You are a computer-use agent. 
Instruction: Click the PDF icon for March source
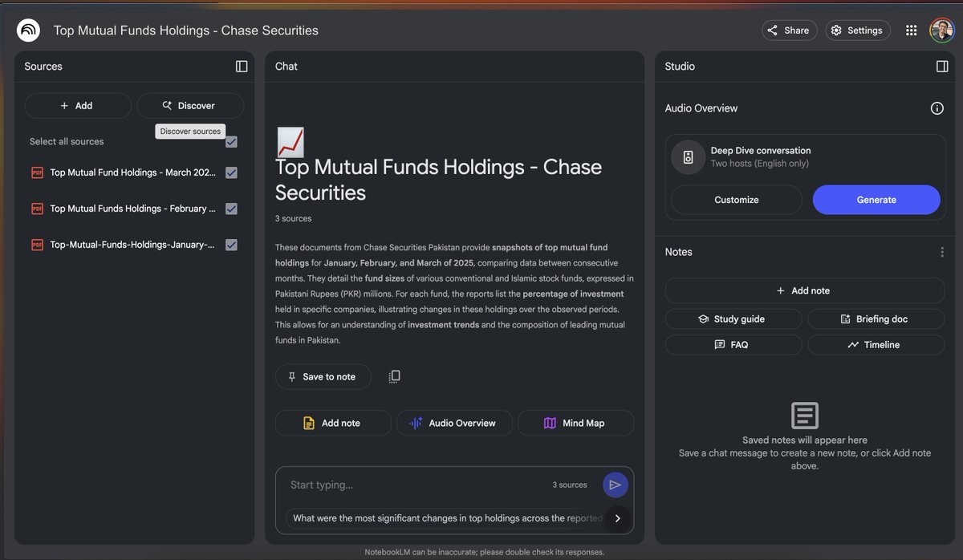pos(37,172)
